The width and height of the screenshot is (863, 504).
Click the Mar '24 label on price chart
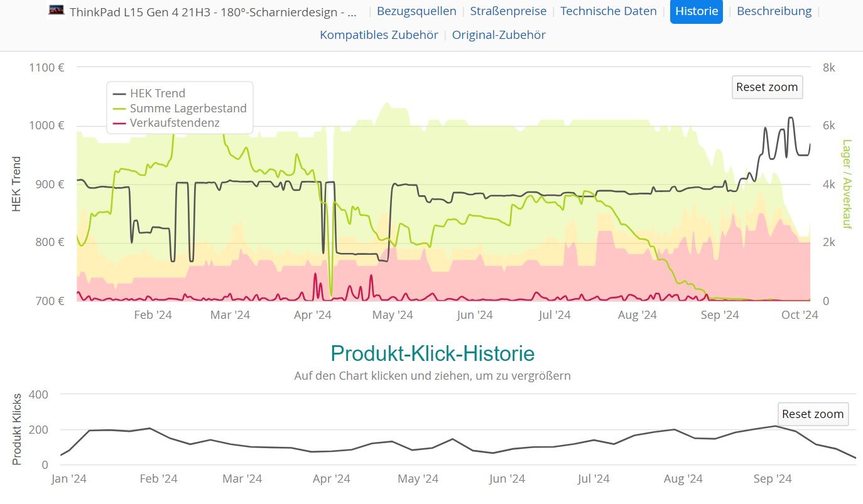(x=230, y=315)
